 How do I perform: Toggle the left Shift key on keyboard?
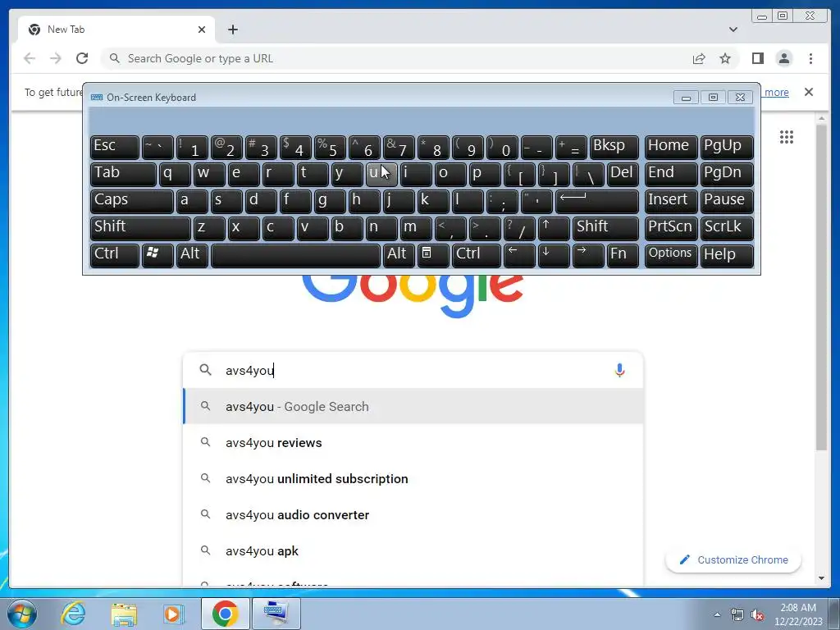tap(140, 228)
